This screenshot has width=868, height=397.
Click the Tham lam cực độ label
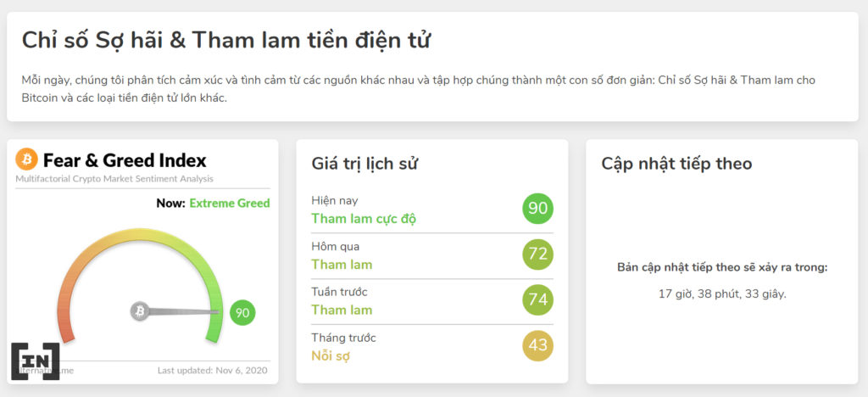coord(364,219)
